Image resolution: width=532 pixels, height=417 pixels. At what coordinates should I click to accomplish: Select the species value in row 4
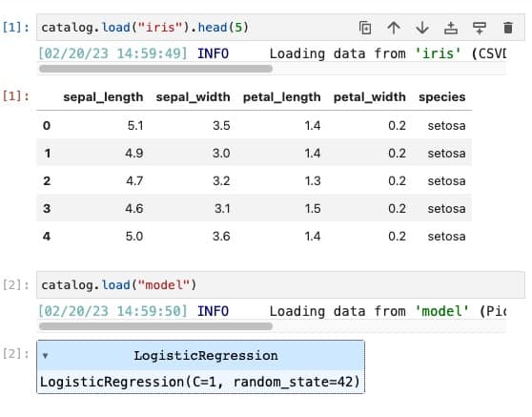click(446, 236)
